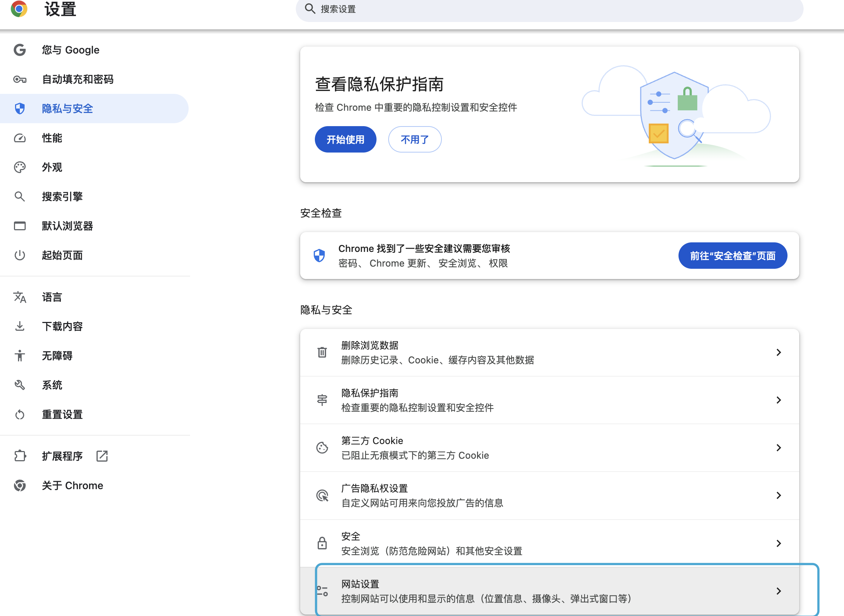Image resolution: width=844 pixels, height=616 pixels.
Task: Click the browser window icon for 默认浏览器
Action: [20, 226]
